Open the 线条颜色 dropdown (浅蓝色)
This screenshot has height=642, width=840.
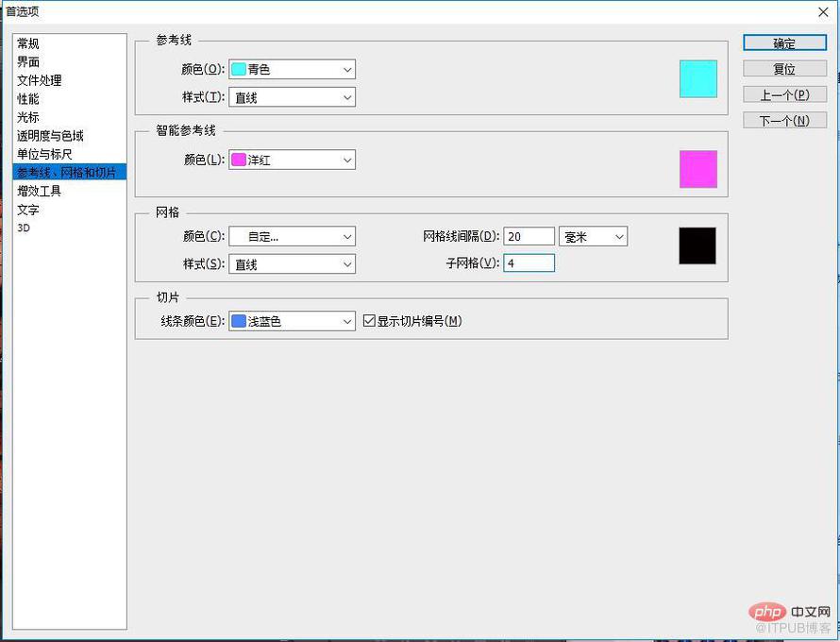pos(292,321)
